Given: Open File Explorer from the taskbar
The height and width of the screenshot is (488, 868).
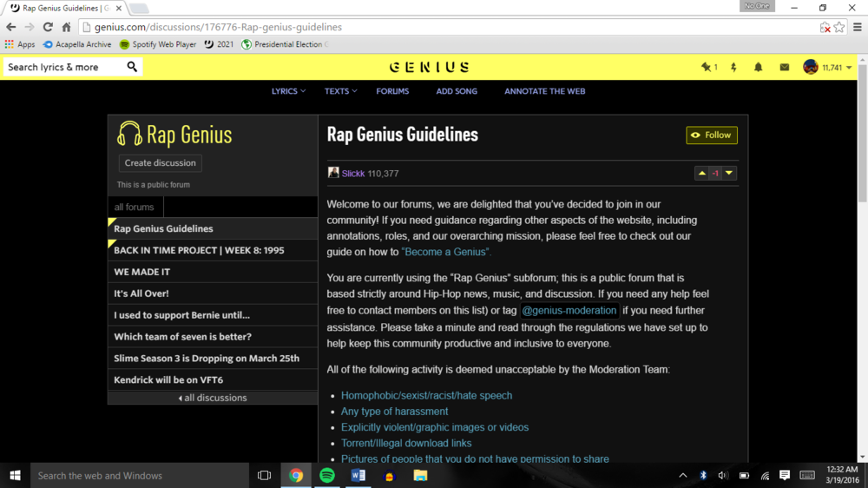Looking at the screenshot, I should [x=420, y=475].
